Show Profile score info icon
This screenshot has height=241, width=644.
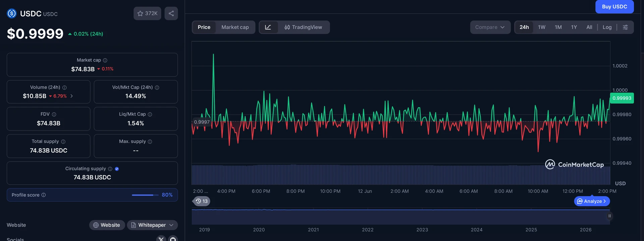tap(44, 195)
